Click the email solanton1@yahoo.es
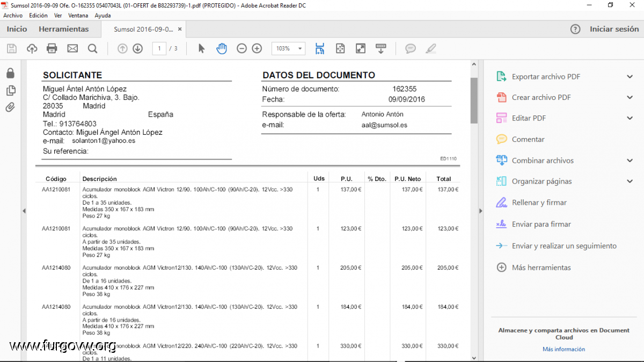Image resolution: width=644 pixels, height=362 pixels. (104, 141)
